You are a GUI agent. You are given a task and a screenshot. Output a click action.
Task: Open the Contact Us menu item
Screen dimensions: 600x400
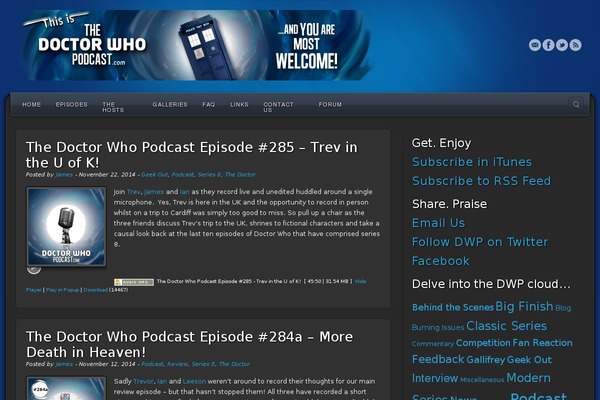278,107
